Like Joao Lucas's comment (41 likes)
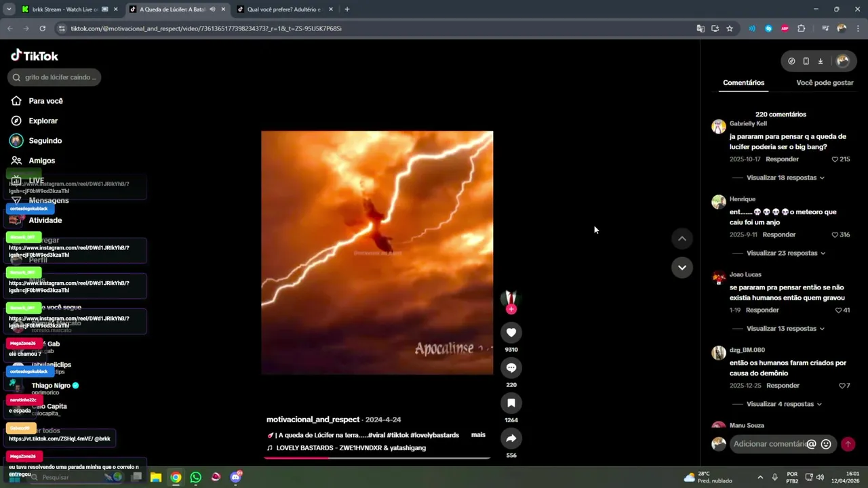 point(839,310)
